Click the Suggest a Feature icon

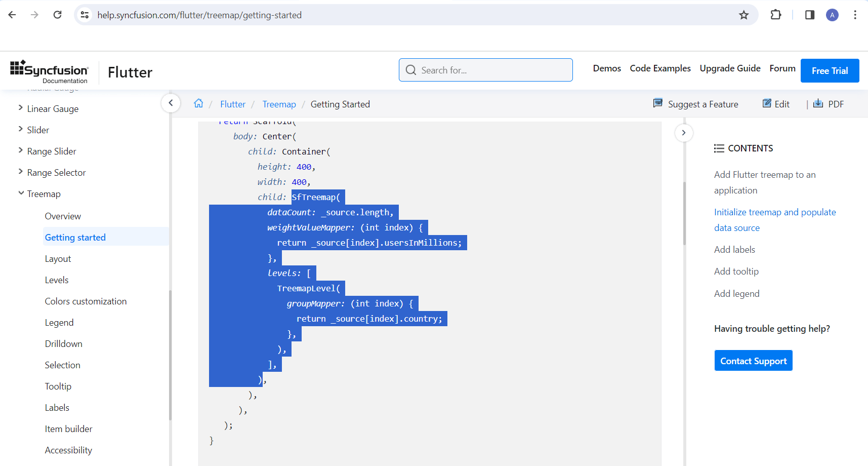(x=658, y=103)
